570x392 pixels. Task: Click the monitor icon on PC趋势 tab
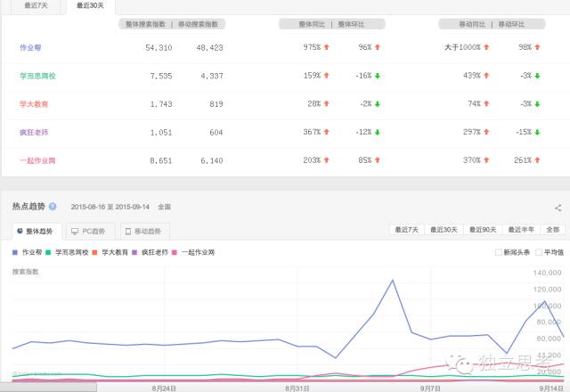74,232
